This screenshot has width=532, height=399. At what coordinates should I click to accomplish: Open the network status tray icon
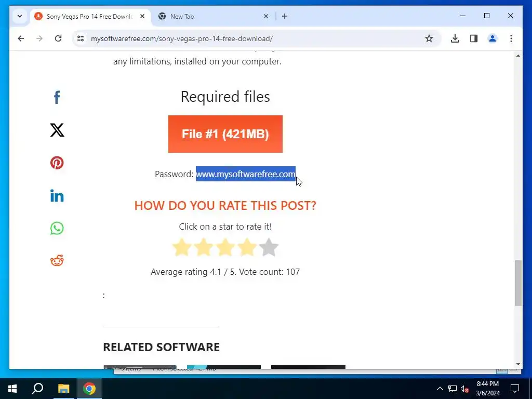point(453,389)
